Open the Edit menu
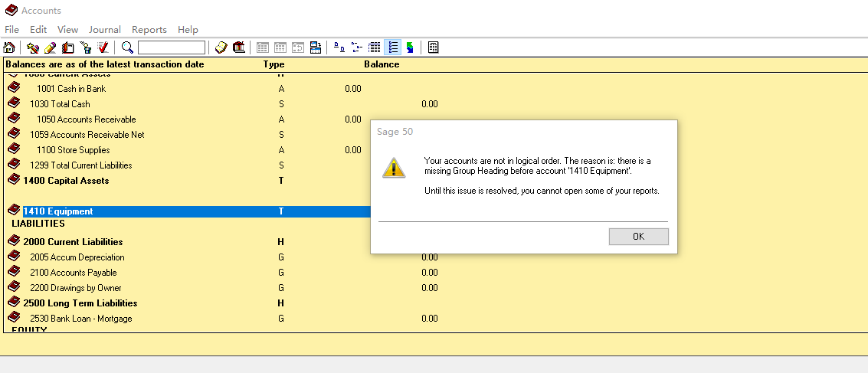The height and width of the screenshot is (373, 868). [38, 30]
